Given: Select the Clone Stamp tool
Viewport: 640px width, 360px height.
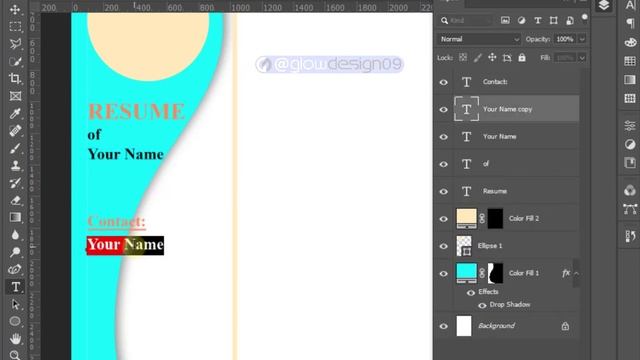Looking at the screenshot, I should 15,165.
